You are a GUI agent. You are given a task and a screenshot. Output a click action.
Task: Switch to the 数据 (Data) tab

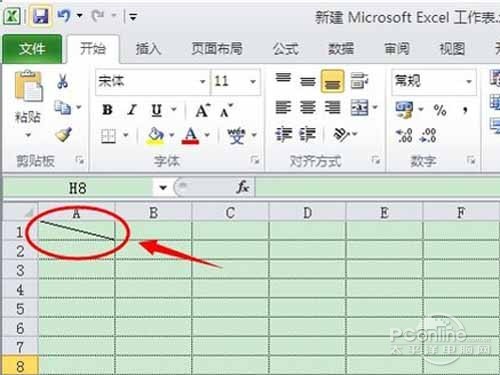point(341,49)
